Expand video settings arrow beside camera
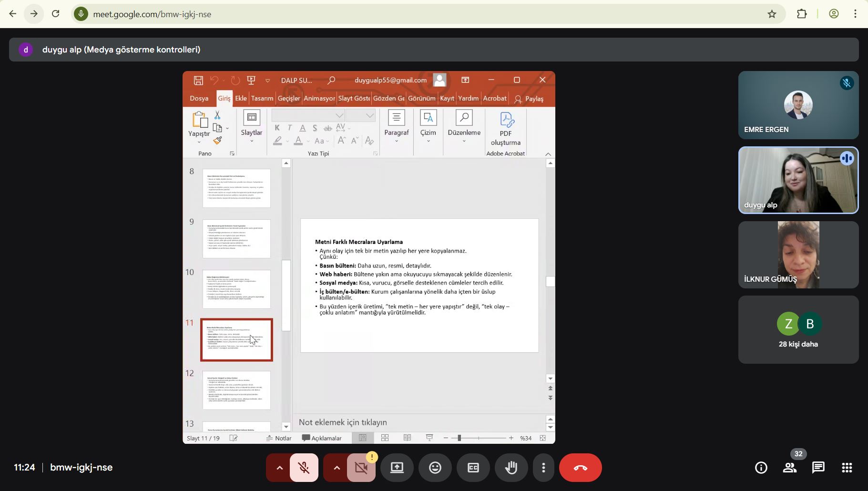Viewport: 868px width, 491px height. coord(337,468)
